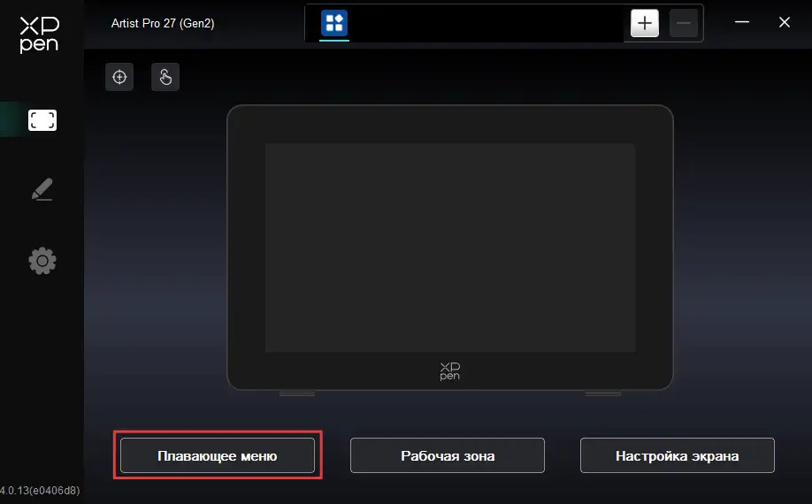Open the gear settings in sidebar

tap(42, 260)
